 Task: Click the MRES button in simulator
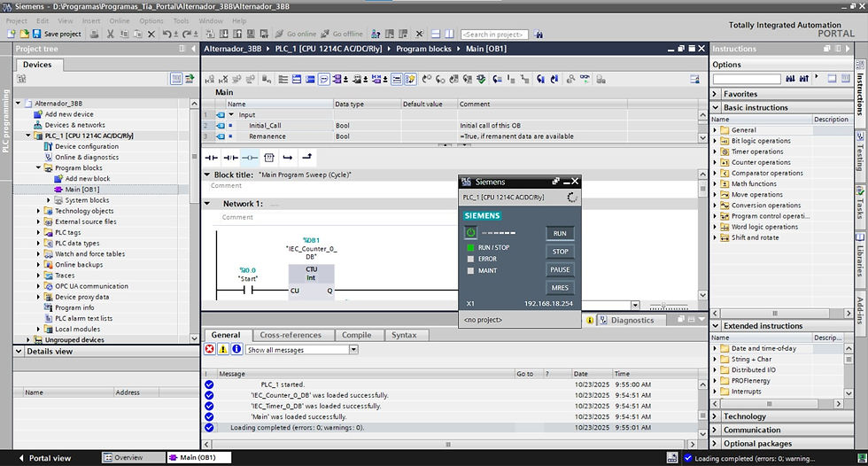(x=560, y=288)
